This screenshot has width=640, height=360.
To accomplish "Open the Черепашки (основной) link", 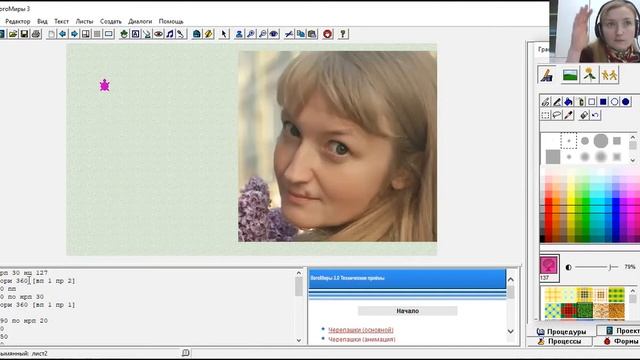I will (x=361, y=330).
